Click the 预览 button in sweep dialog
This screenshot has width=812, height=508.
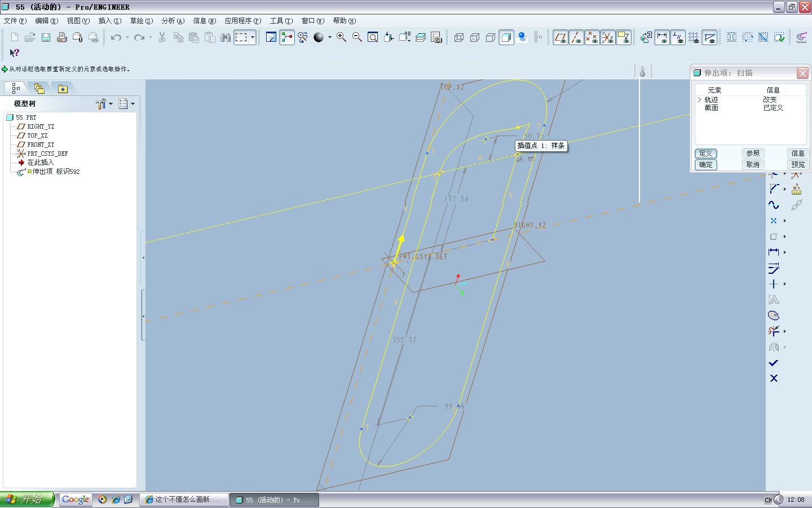[798, 165]
